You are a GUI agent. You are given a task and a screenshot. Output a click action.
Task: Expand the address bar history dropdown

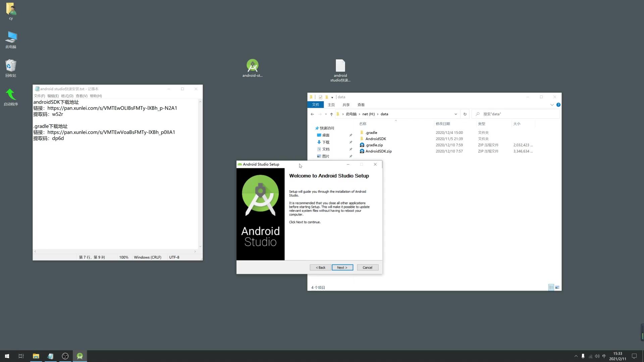tap(455, 114)
